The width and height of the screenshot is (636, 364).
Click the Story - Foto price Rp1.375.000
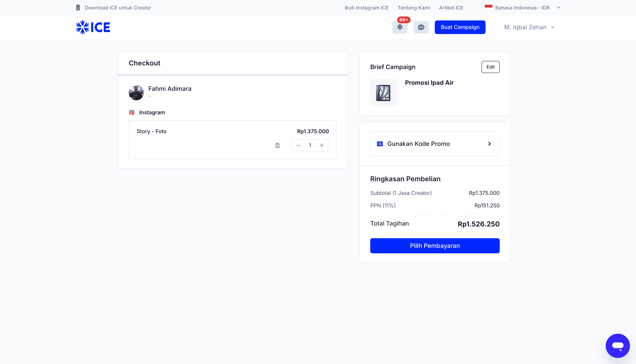[x=313, y=131]
